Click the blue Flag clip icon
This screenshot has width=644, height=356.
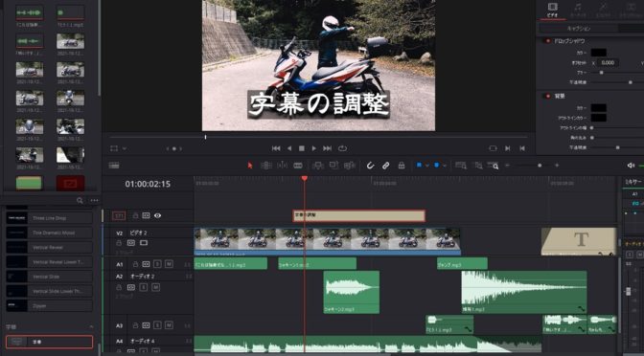pos(420,165)
